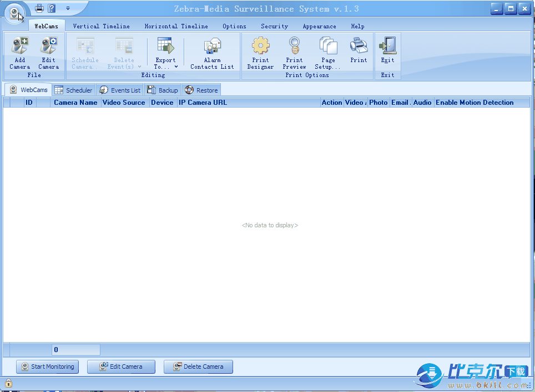Screen dimensions: 535x392
Task: Select the WebCams page tab
Action: coord(28,90)
